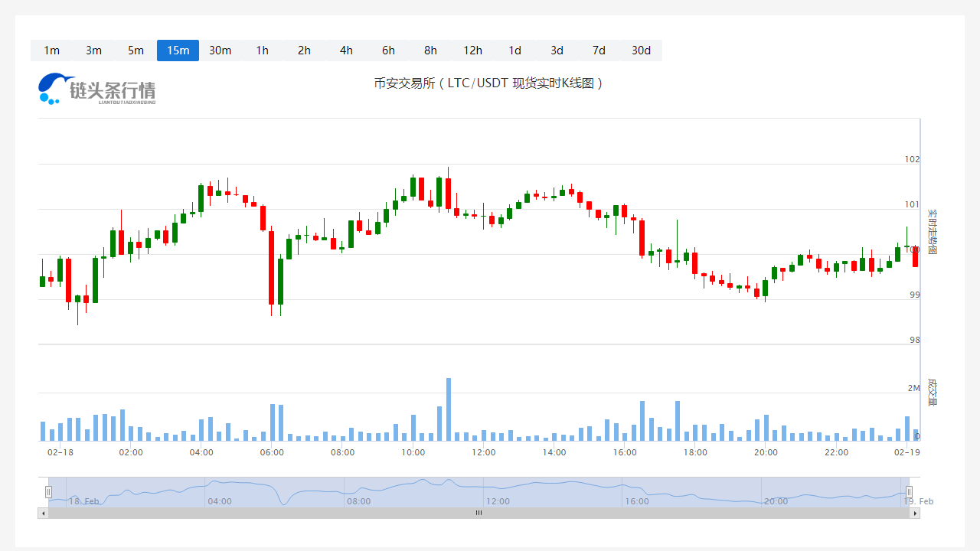The height and width of the screenshot is (551, 980).
Task: Click the 链头条行情 logo
Action: 96,89
